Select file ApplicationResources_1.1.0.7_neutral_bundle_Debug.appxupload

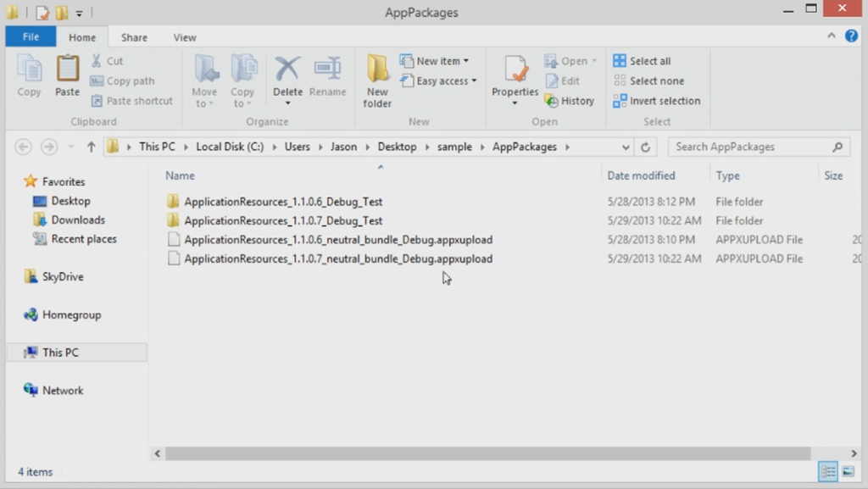point(330,258)
